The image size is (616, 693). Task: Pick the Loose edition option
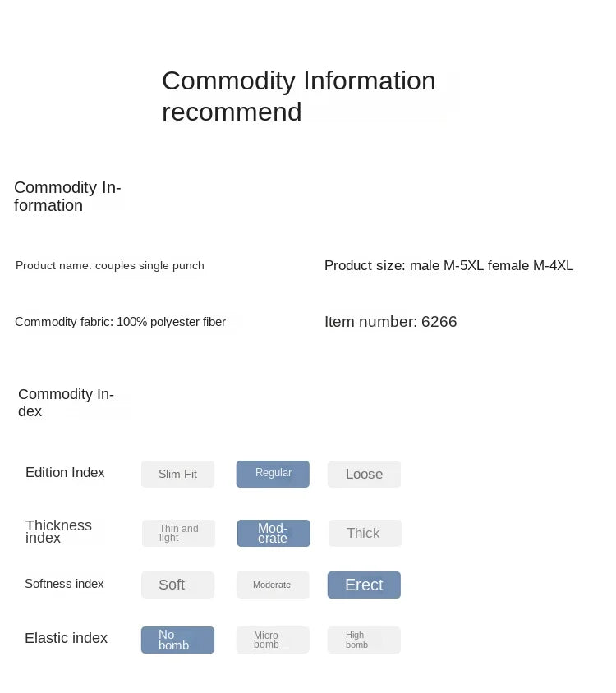pyautogui.click(x=364, y=475)
